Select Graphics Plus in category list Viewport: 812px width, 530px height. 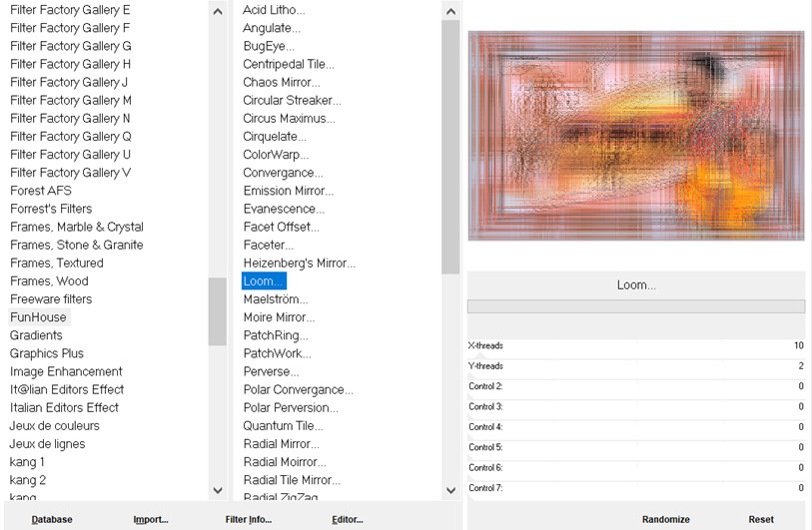pos(47,353)
